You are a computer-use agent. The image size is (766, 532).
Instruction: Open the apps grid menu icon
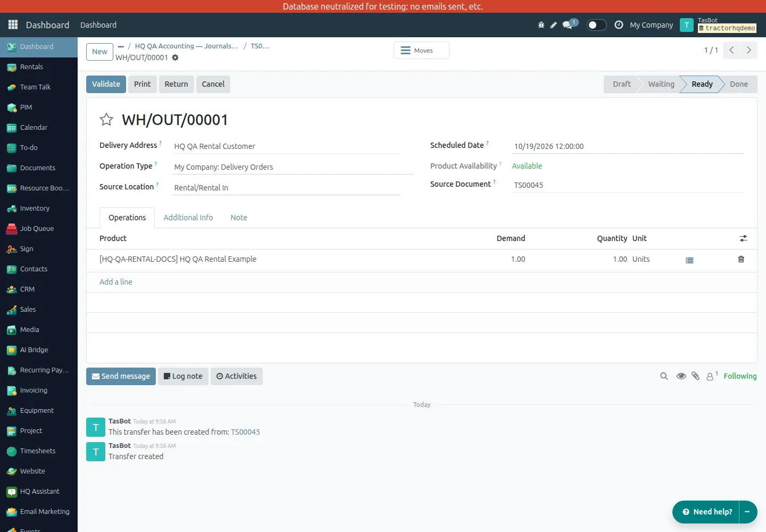pyautogui.click(x=13, y=25)
